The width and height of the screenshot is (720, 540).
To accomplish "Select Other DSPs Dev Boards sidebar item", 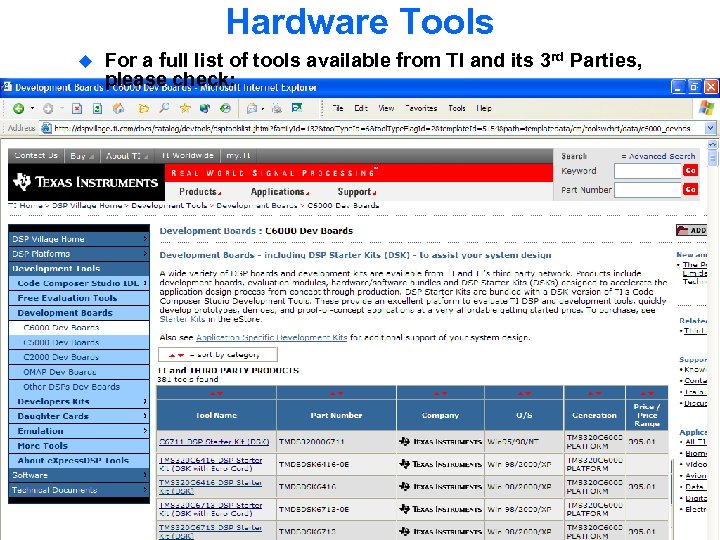I will (x=79, y=387).
